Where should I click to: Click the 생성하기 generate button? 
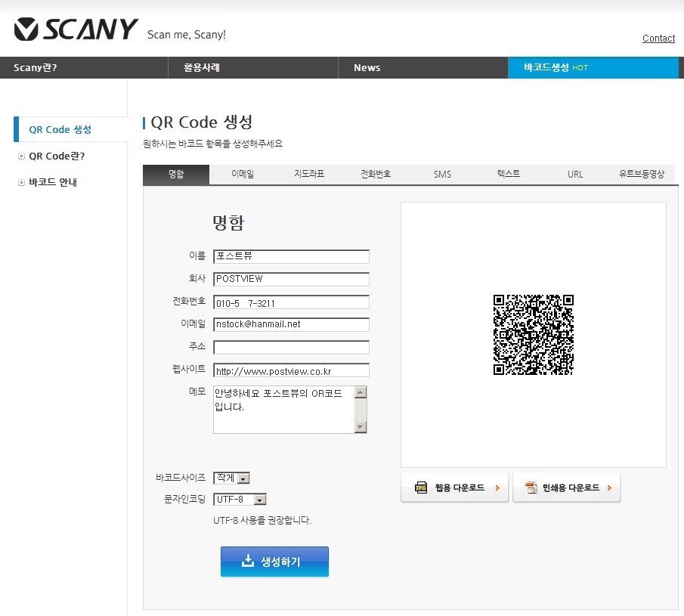click(274, 562)
